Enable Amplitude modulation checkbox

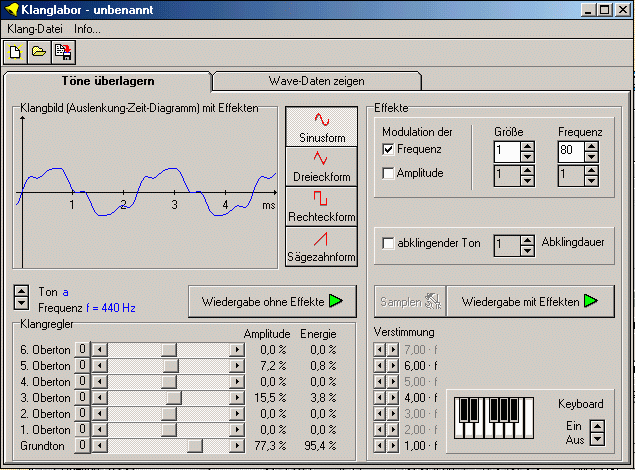tap(389, 173)
